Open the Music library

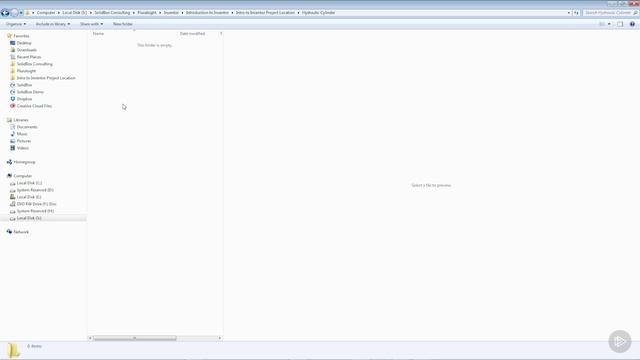[22, 134]
